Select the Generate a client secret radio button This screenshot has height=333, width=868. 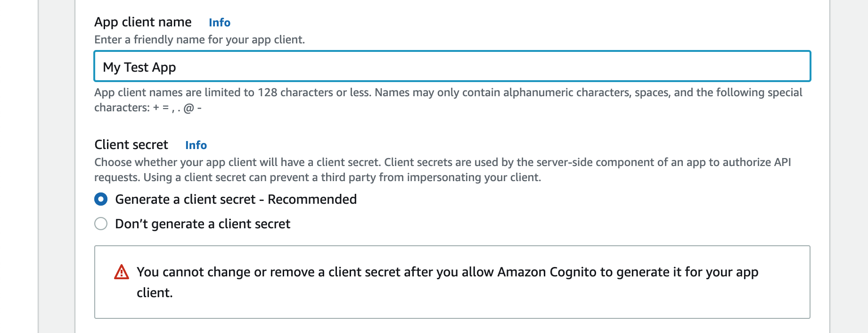pos(101,200)
